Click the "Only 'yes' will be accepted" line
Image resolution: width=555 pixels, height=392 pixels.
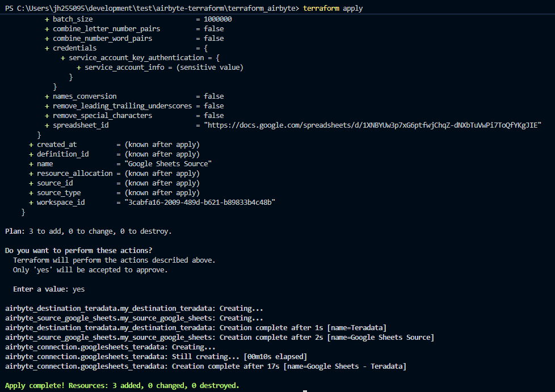90,270
